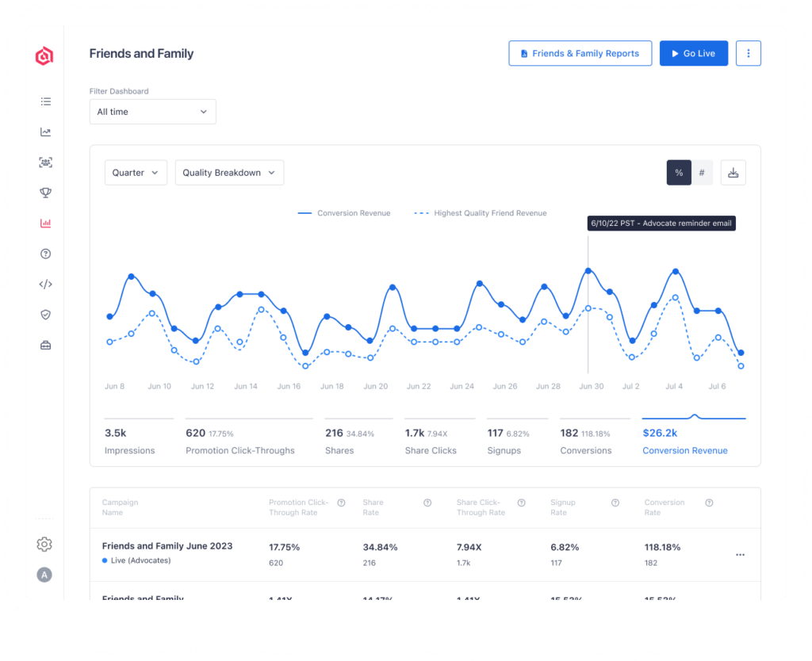This screenshot has height=661, width=812.
Task: Open the vertical three-dot menu in header
Action: [x=749, y=53]
